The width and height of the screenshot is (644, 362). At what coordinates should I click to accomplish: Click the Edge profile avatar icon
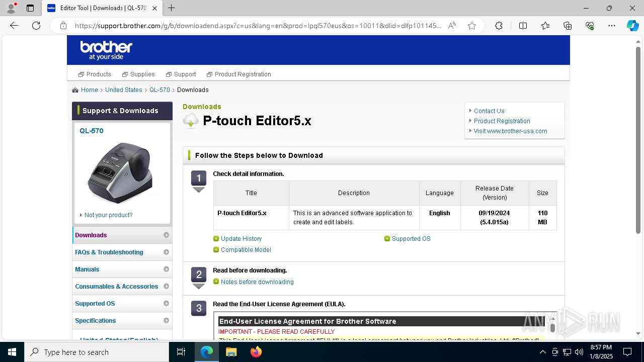click(x=11, y=8)
